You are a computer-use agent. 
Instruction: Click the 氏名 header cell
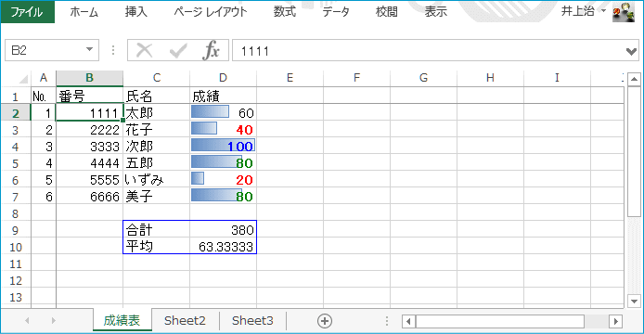pyautogui.click(x=157, y=96)
